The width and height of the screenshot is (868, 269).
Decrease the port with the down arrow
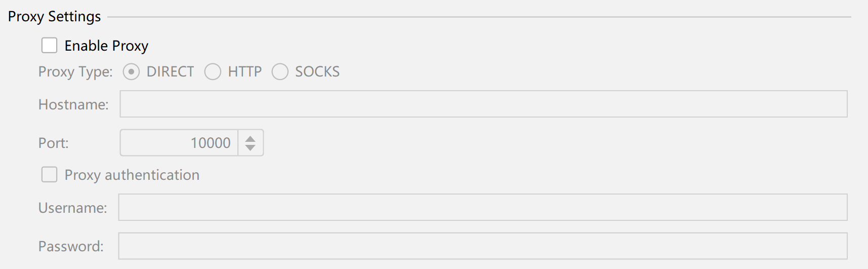[250, 147]
